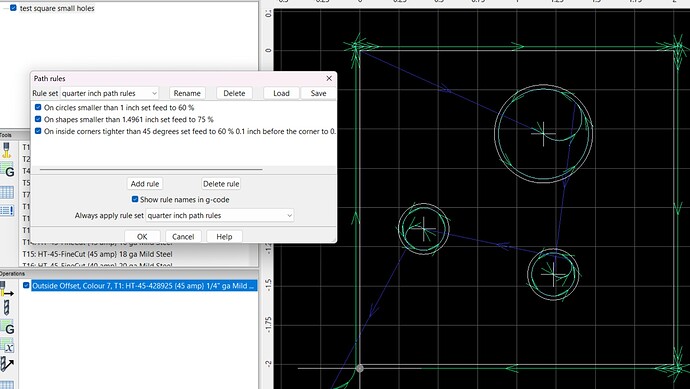Click the T4 tool row in Tools list

[x=26, y=171]
